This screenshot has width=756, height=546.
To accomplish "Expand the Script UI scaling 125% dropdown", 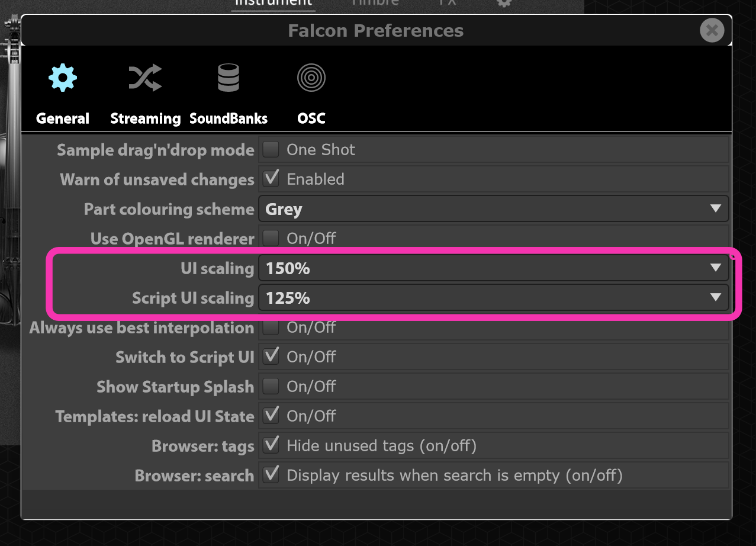I will 494,297.
